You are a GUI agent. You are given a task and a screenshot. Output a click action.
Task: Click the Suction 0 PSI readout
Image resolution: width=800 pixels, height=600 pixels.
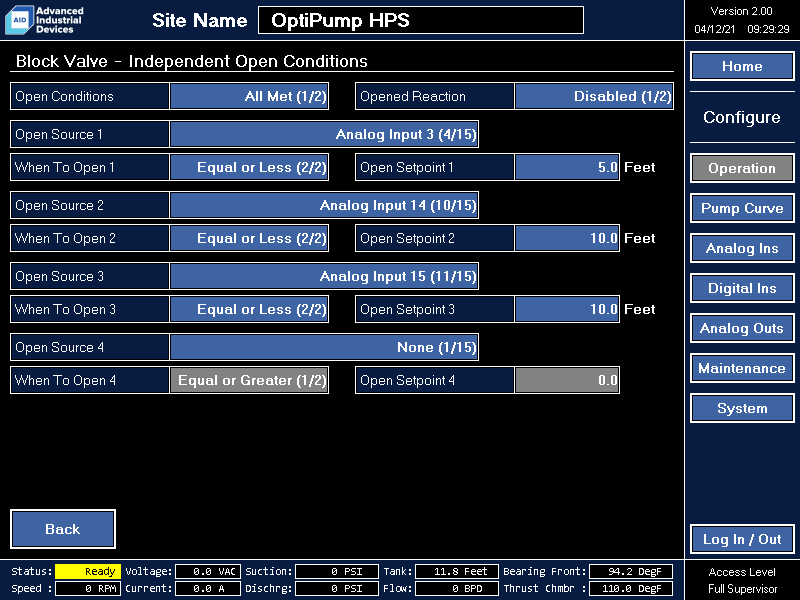pyautogui.click(x=337, y=571)
